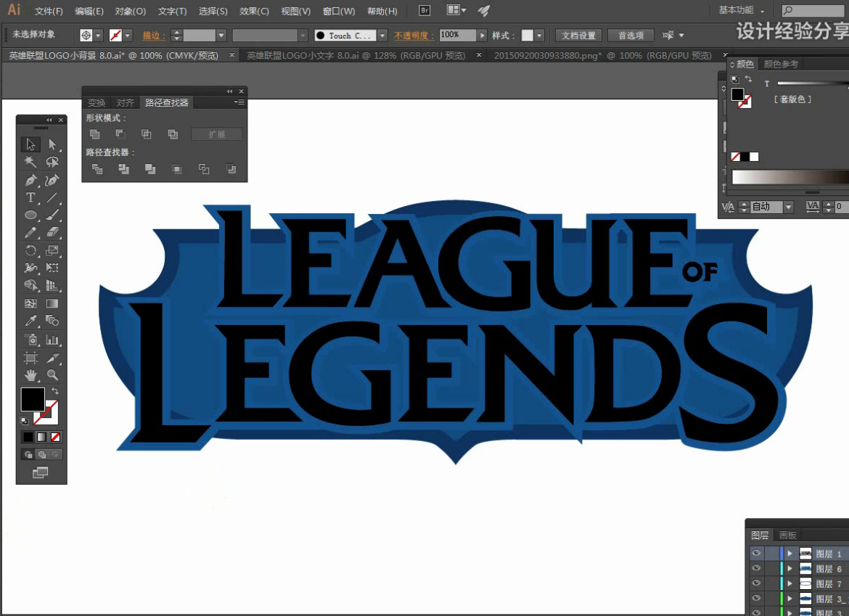This screenshot has height=616, width=849.
Task: Set toolbox paint mode to Gradient
Action: point(41,437)
